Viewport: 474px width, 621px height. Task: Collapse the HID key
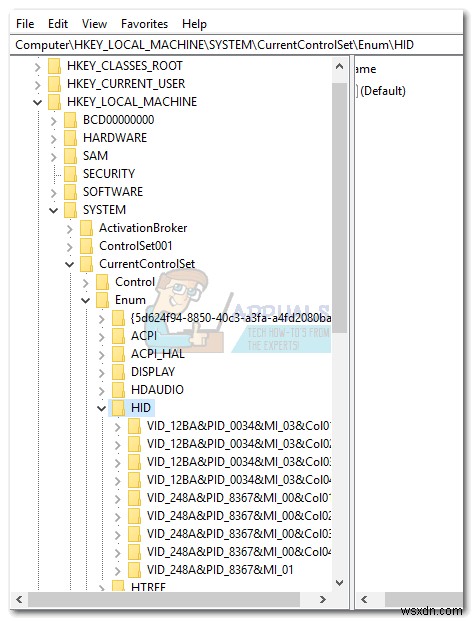[102, 409]
